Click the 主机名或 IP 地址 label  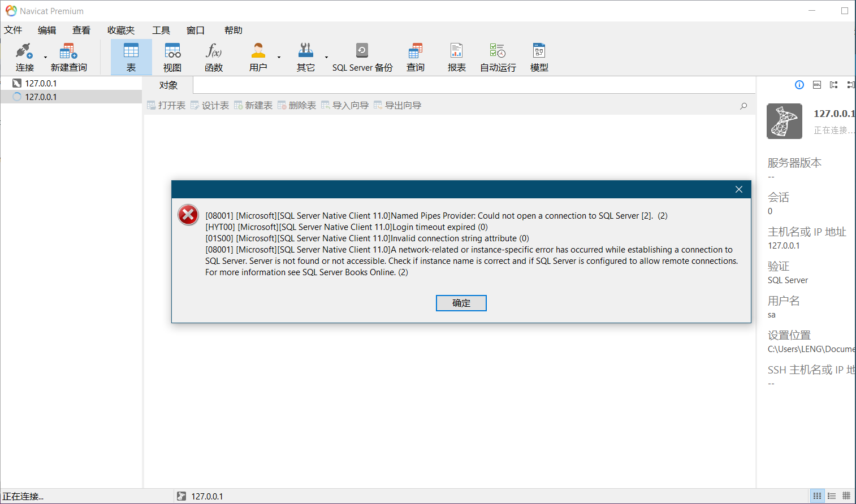(x=807, y=232)
